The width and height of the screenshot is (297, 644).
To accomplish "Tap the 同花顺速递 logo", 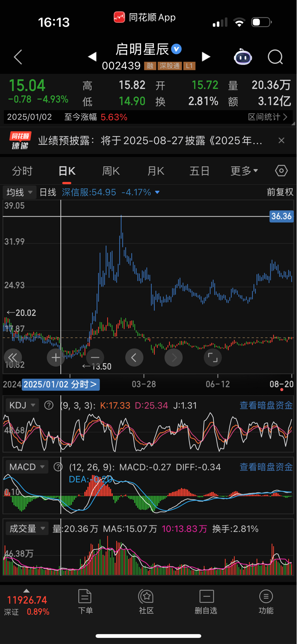I will 20,140.
